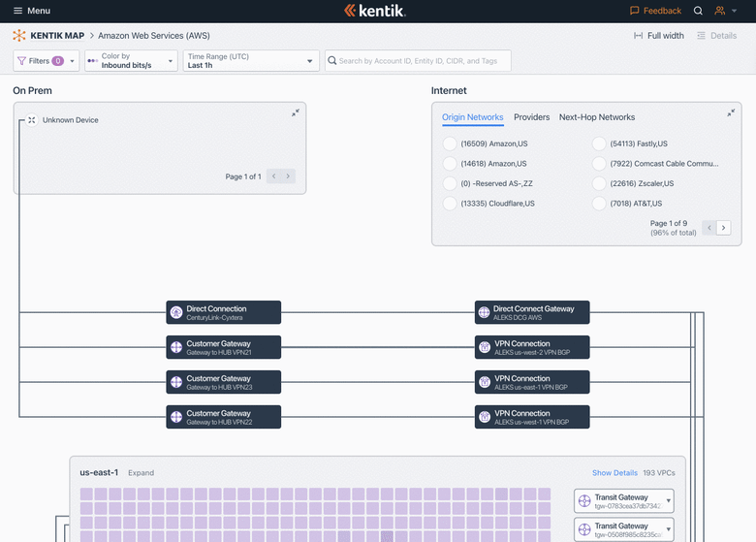This screenshot has height=542, width=756.
Task: Select the Origin Networks tab
Action: click(473, 117)
